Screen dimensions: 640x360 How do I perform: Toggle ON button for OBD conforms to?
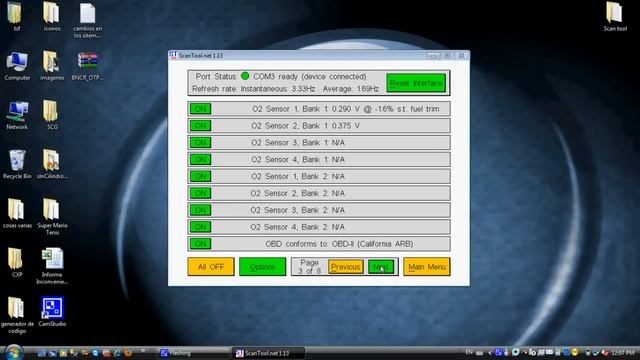[200, 244]
